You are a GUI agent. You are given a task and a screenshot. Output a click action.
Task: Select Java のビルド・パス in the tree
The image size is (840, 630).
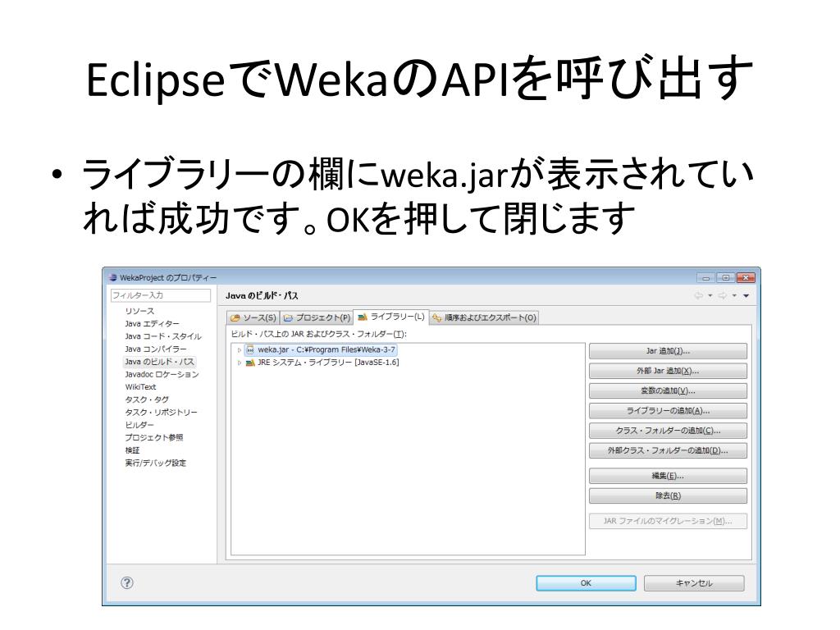(x=160, y=362)
